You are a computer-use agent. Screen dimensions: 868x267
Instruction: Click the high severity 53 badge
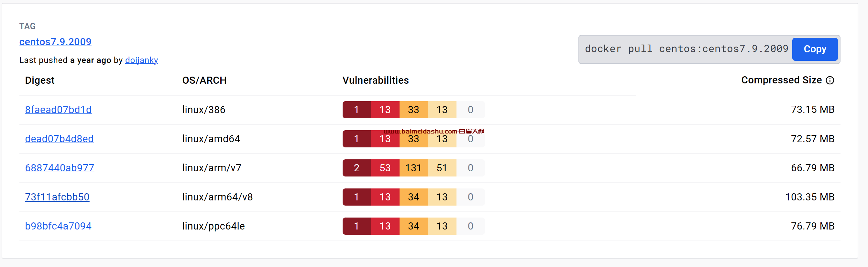click(x=385, y=168)
